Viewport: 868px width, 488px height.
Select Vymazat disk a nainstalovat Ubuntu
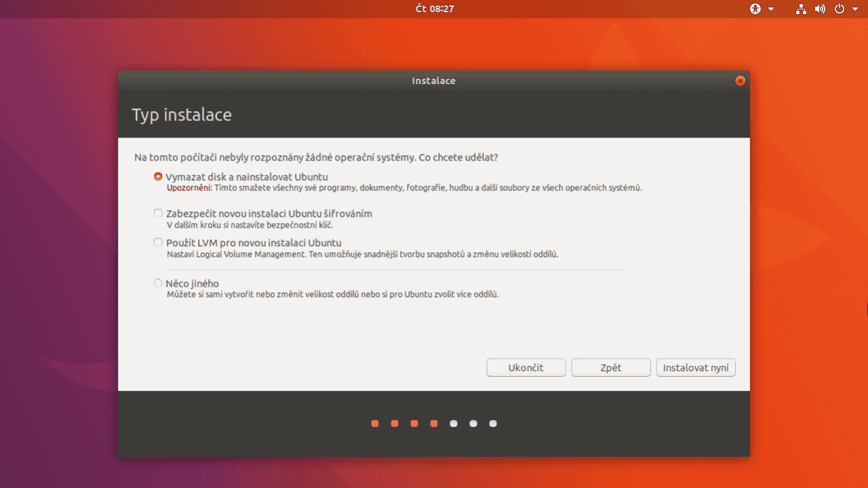tap(157, 176)
